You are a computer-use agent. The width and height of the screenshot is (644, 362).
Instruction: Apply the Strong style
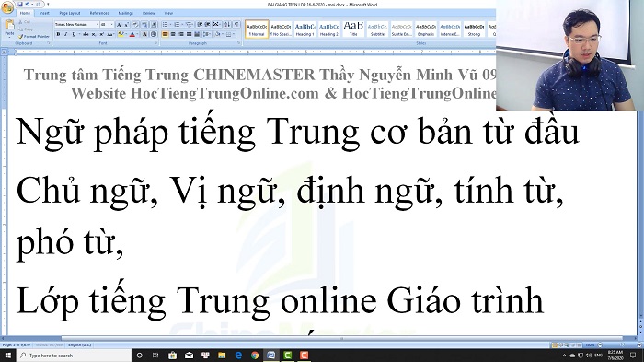click(x=474, y=29)
